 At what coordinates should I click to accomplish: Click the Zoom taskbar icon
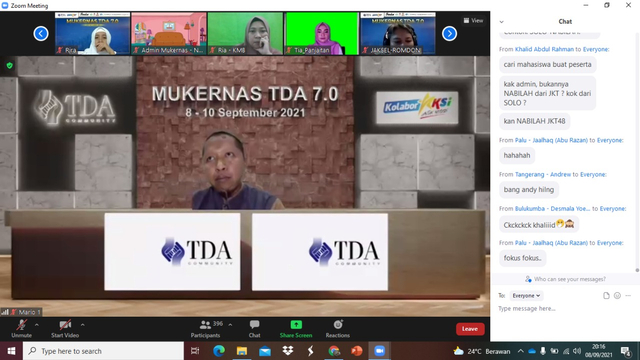(x=380, y=351)
